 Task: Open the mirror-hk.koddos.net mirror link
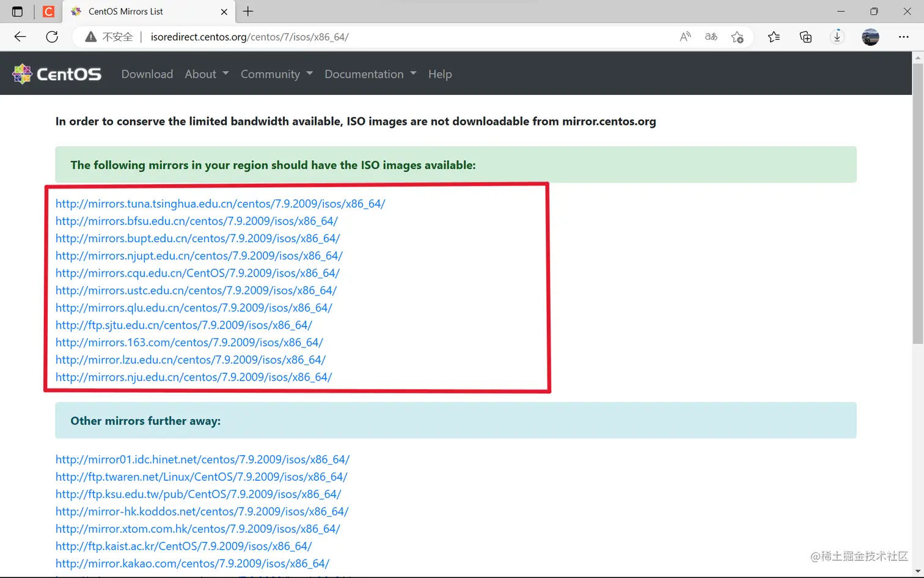(202, 511)
